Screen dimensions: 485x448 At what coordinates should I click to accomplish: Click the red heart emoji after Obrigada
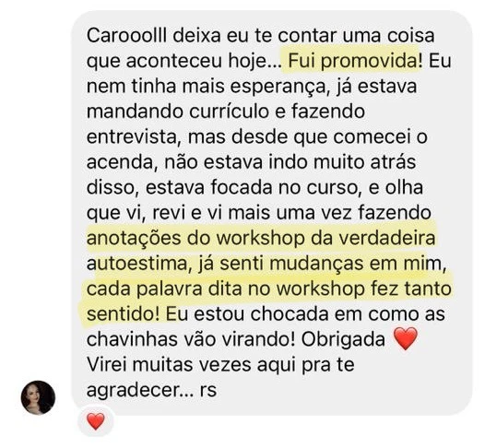[405, 339]
